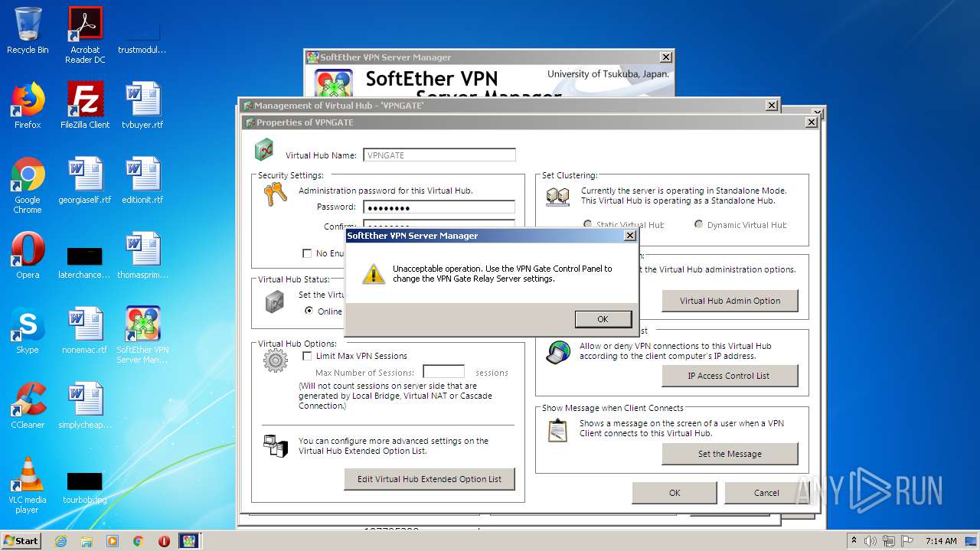Open Acrobat Reader DC shortcut
Viewport: 980px width, 551px height.
[85, 35]
